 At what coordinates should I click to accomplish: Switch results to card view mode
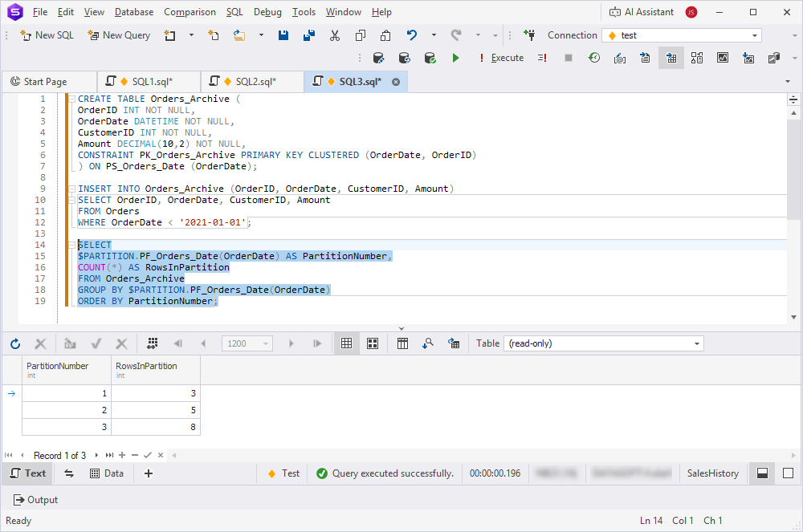tap(373, 343)
